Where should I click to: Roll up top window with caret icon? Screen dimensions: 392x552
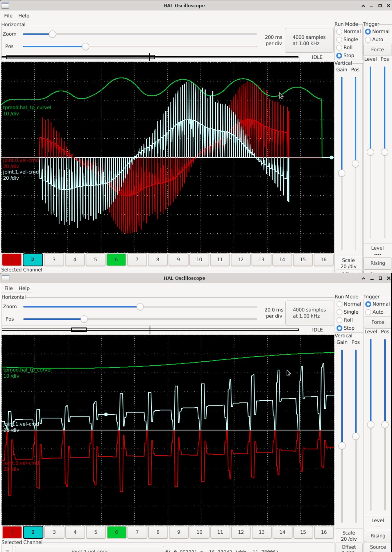[x=363, y=6]
